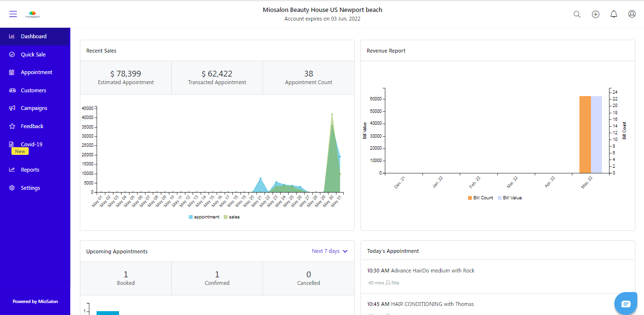The width and height of the screenshot is (644, 315).
Task: Click the plus add-new icon
Action: pos(595,14)
